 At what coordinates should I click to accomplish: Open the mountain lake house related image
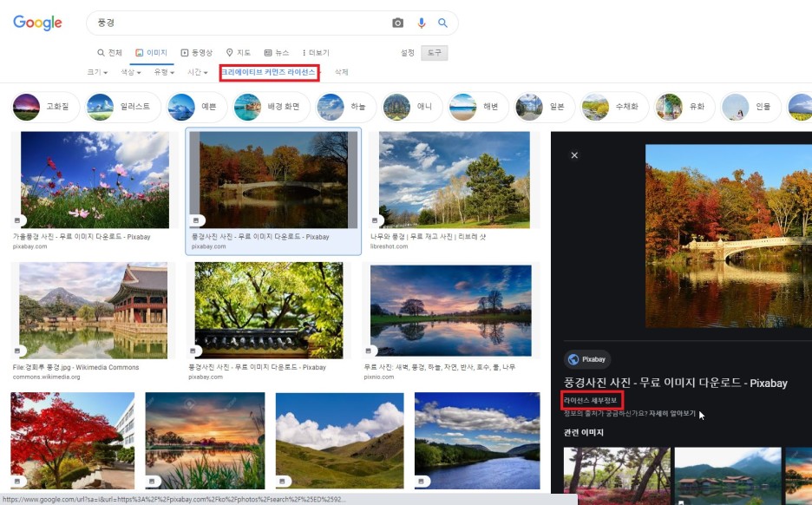click(x=728, y=476)
